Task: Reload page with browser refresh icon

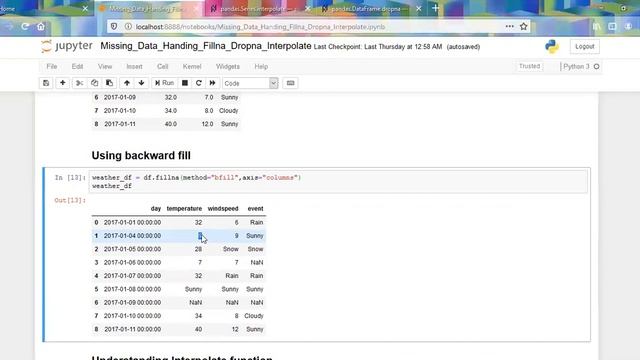Action: click(25, 27)
